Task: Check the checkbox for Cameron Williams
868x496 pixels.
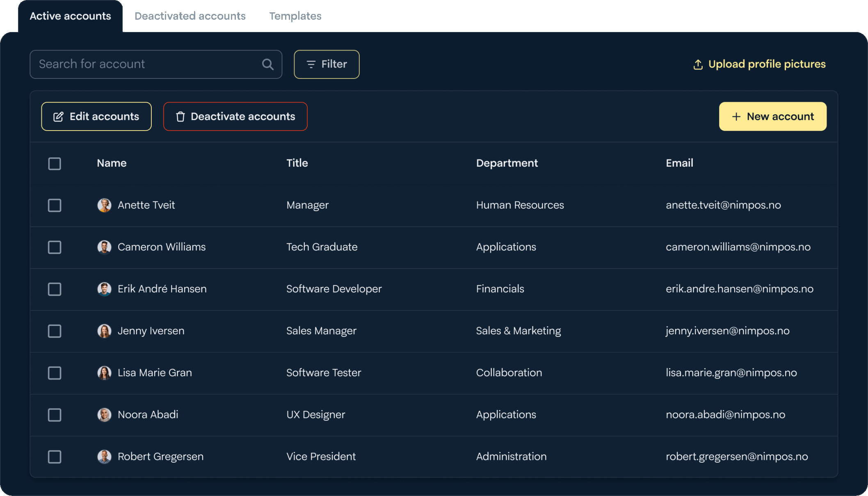Action: coord(55,247)
